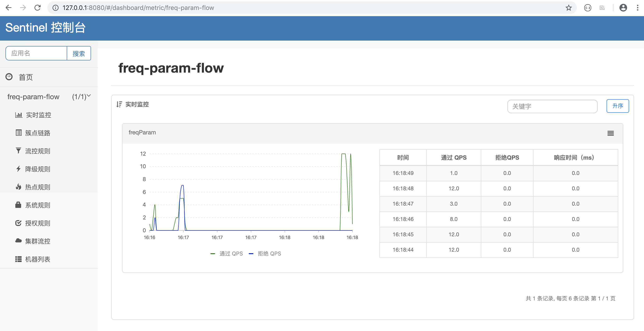
Task: Click the 16:18:44 time cell
Action: click(x=403, y=250)
